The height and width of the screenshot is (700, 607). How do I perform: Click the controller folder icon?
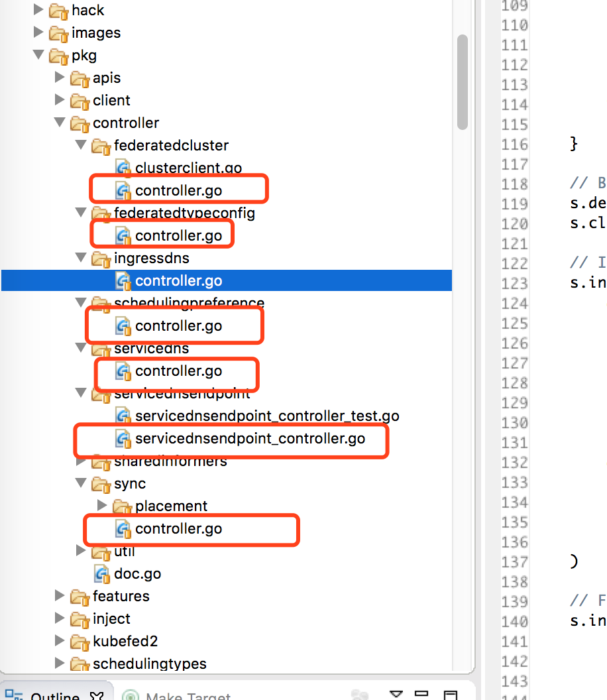pyautogui.click(x=80, y=124)
